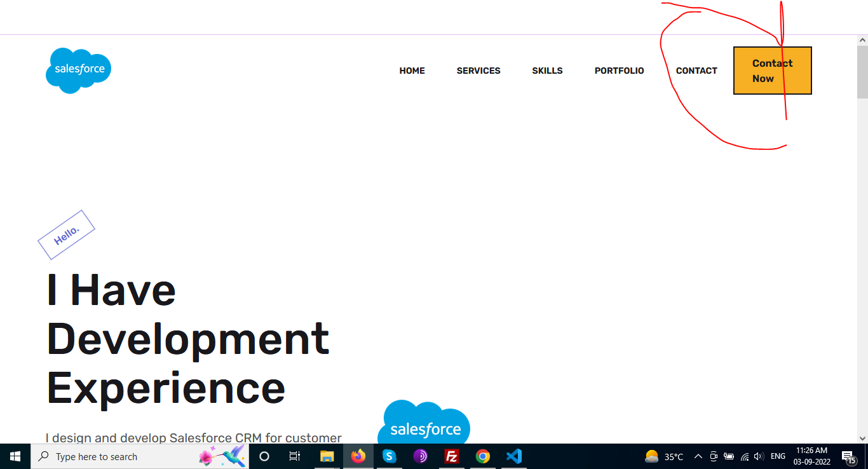Viewport: 868px width, 469px height.
Task: Open the Windows Start menu
Action: coord(15,456)
